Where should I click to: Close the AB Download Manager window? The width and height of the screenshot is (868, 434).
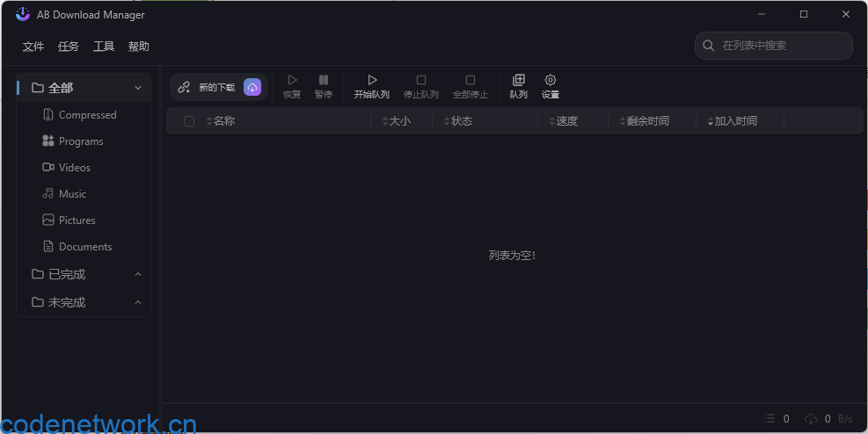846,14
